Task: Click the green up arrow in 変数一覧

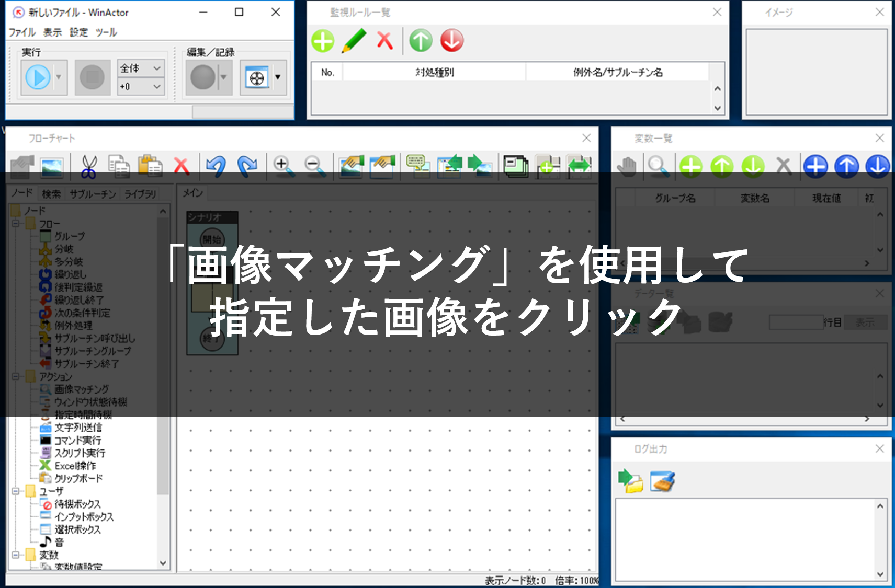Action: pos(722,166)
